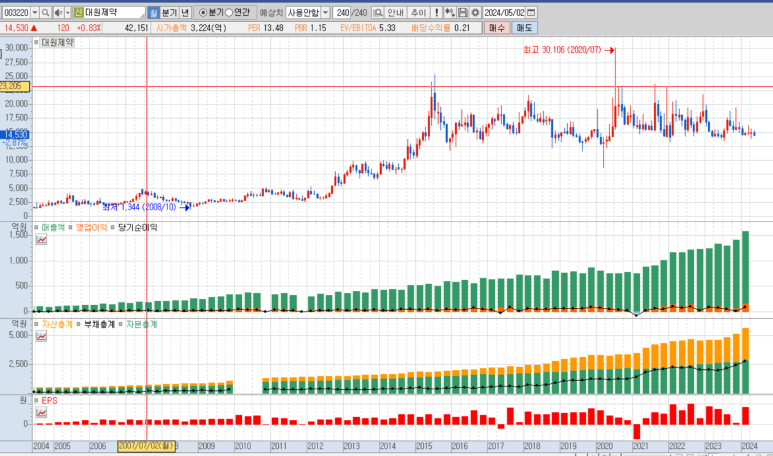The height and width of the screenshot is (456, 773).
Task: Click the 추이 button
Action: (419, 12)
